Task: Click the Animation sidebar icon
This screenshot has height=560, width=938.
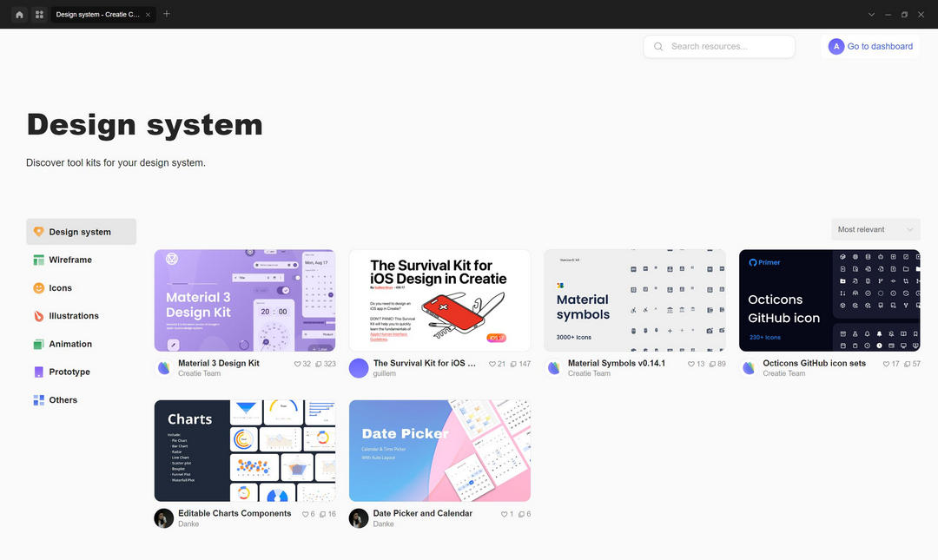Action: (38, 344)
